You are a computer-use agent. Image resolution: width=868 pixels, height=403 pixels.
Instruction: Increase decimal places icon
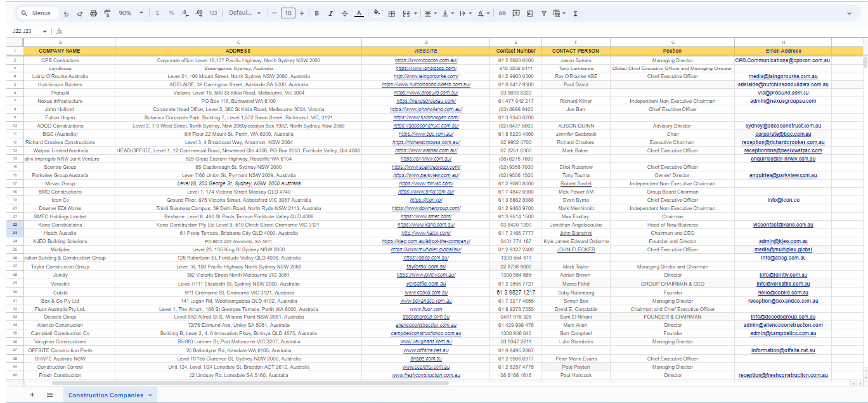pyautogui.click(x=198, y=13)
